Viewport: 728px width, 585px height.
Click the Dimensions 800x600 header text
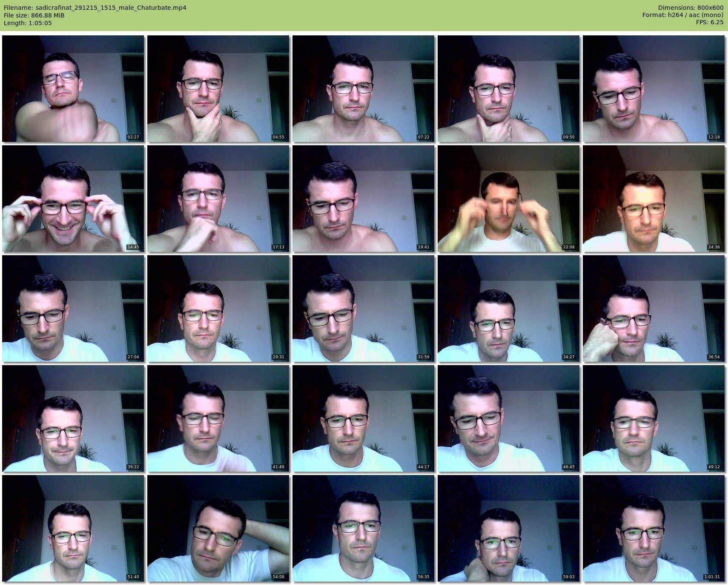[x=691, y=8]
